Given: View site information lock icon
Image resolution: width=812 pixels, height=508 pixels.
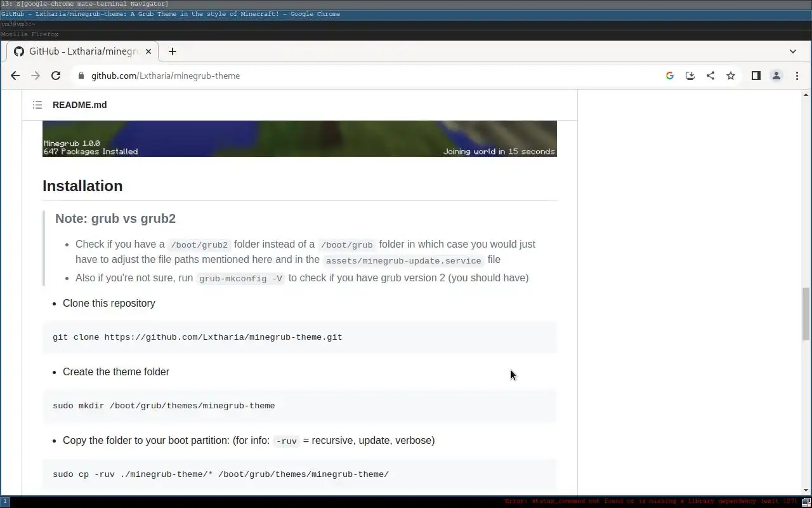Looking at the screenshot, I should (x=81, y=76).
